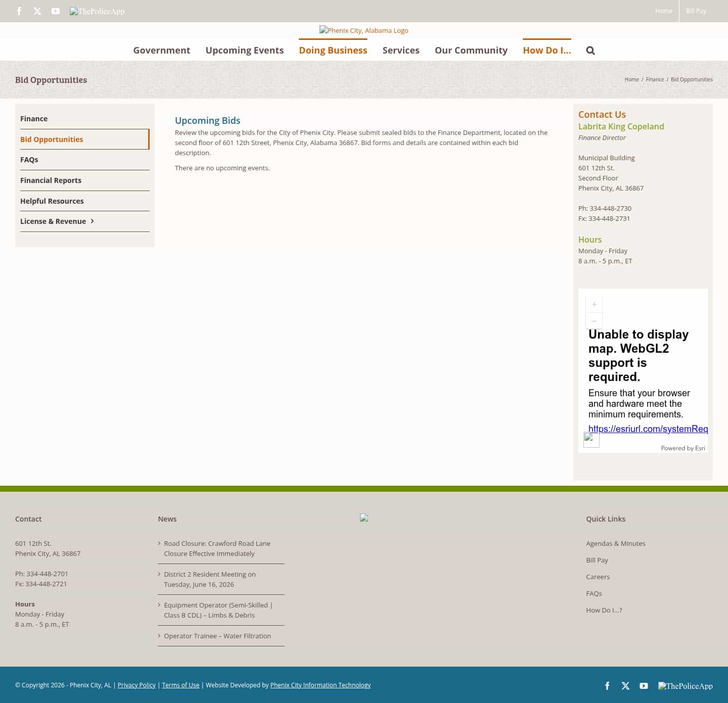Click the Phenix City, Alabama logo
728x703 pixels.
[364, 30]
